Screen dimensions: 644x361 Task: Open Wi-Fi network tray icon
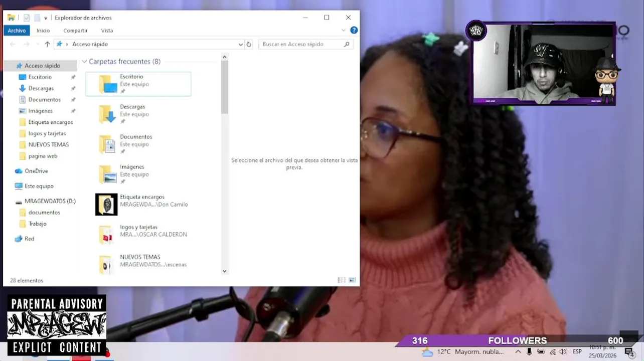pos(552,352)
